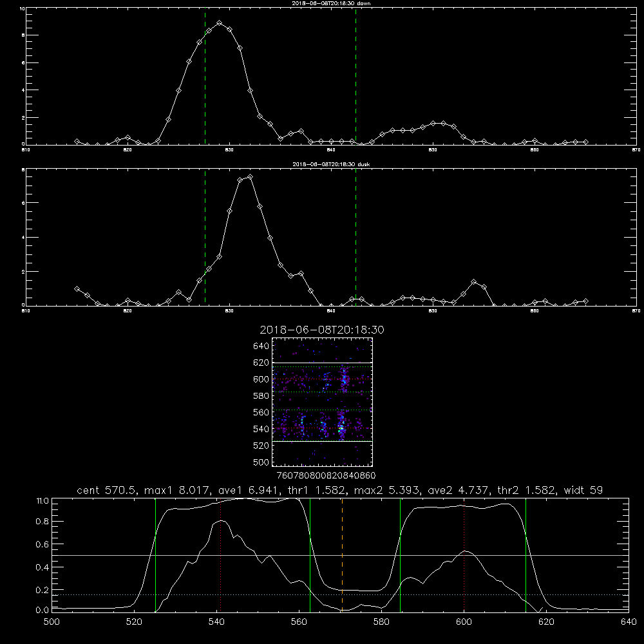Click the solid green line near 525 in bottom plot

click(x=155, y=555)
